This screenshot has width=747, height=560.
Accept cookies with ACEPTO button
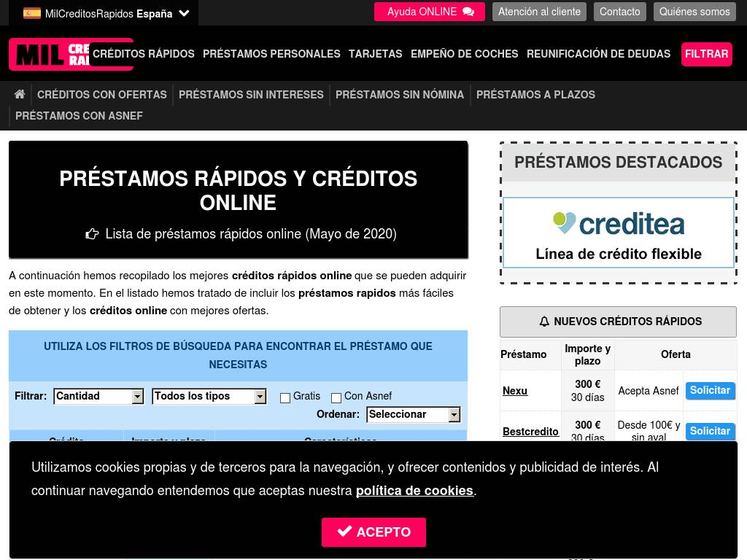[373, 532]
